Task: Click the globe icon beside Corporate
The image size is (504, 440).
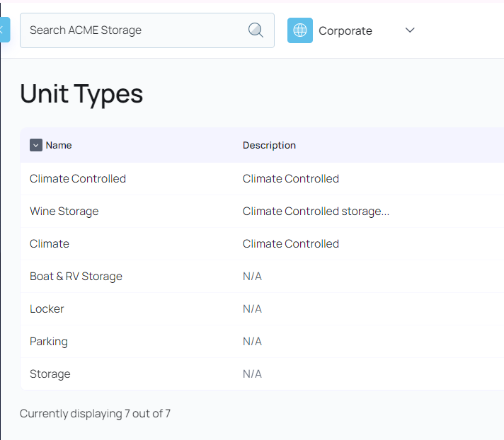Action: [300, 30]
